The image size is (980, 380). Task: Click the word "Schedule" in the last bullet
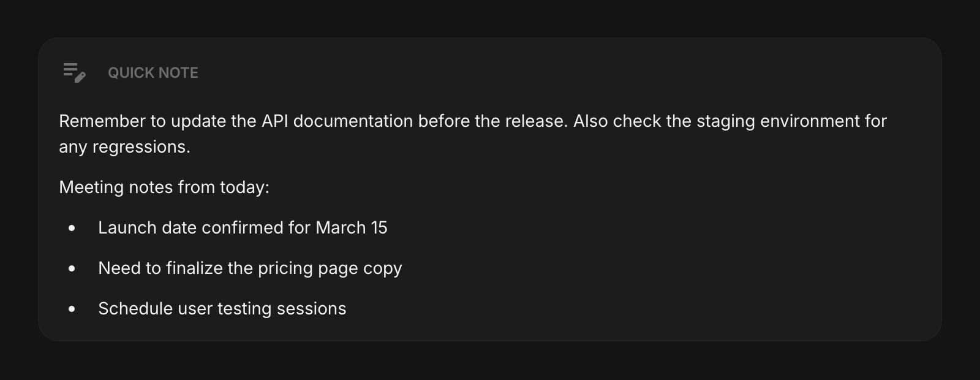pyautogui.click(x=135, y=309)
